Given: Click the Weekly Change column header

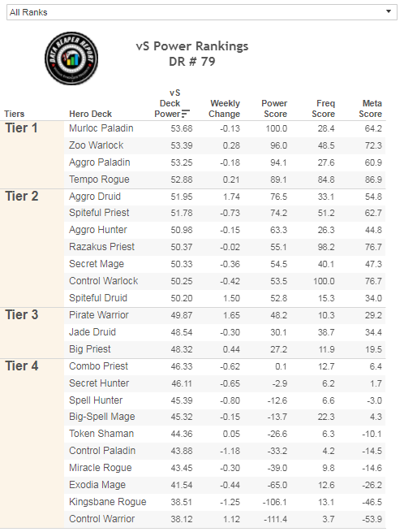Looking at the screenshot, I should click(x=224, y=109).
